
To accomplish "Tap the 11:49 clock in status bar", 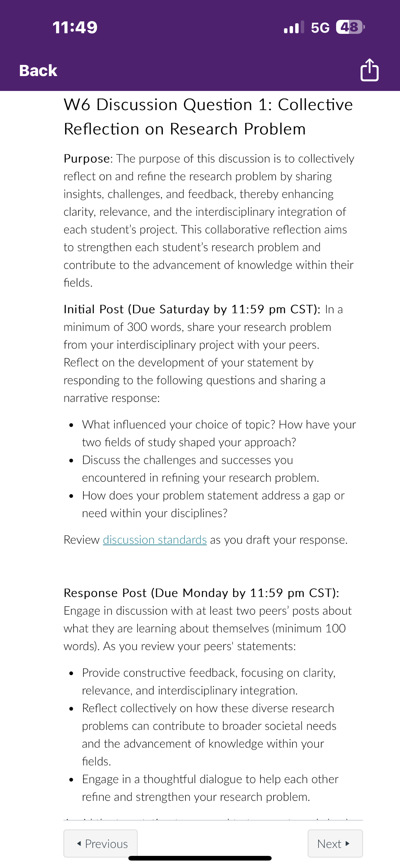I will 75,27.
